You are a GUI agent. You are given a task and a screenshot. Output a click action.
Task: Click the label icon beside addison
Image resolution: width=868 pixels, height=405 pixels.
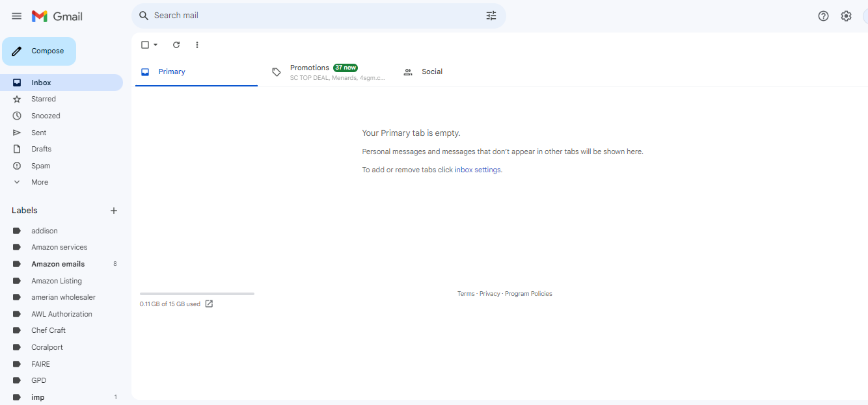[x=17, y=231]
